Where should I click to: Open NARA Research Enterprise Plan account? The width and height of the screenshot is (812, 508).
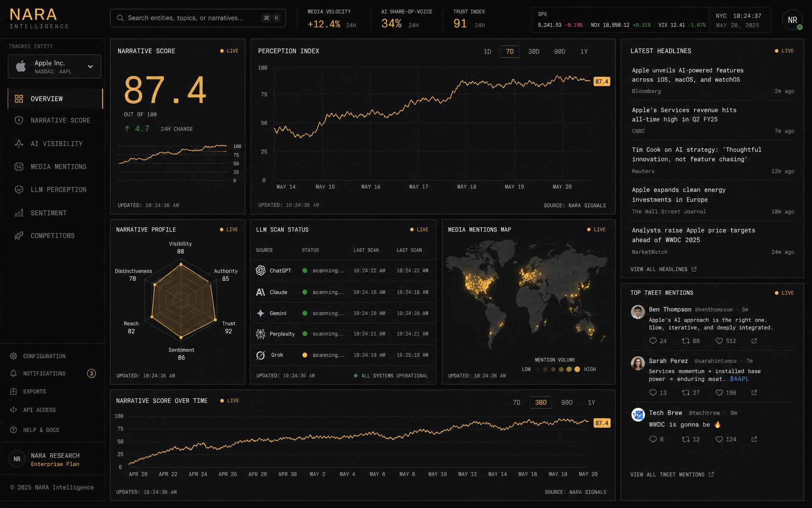[x=52, y=459]
